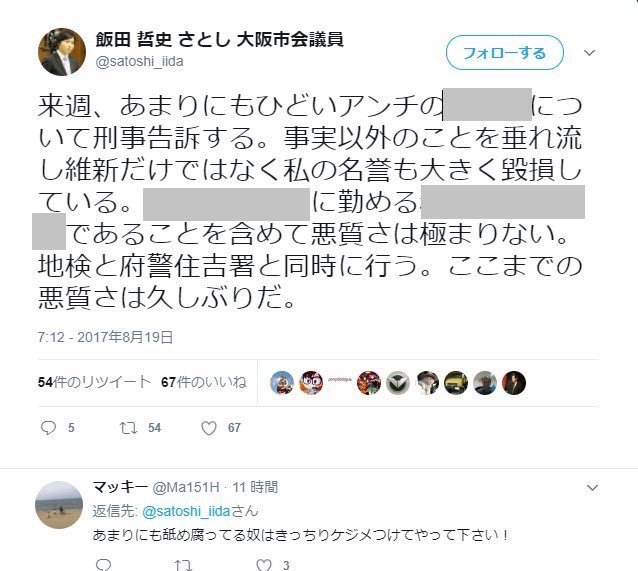The width and height of the screenshot is (638, 571).
Task: Click the reply icon under マッキー's reply
Action: [103, 565]
